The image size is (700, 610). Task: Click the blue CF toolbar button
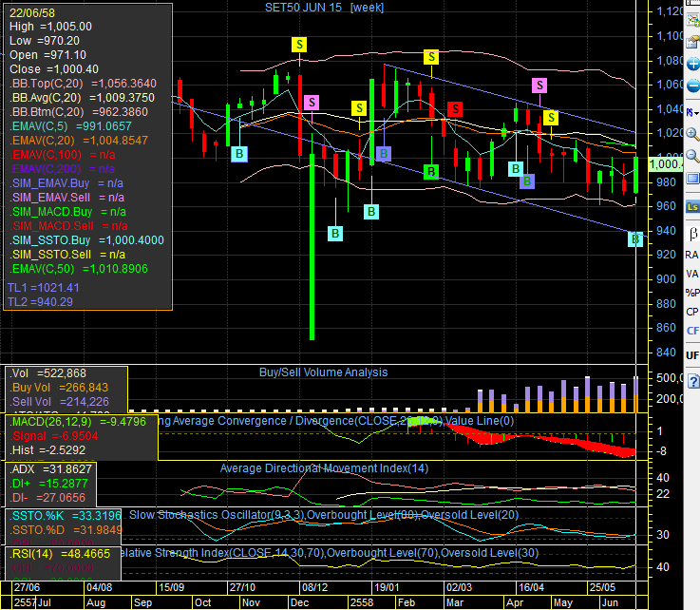click(x=692, y=331)
